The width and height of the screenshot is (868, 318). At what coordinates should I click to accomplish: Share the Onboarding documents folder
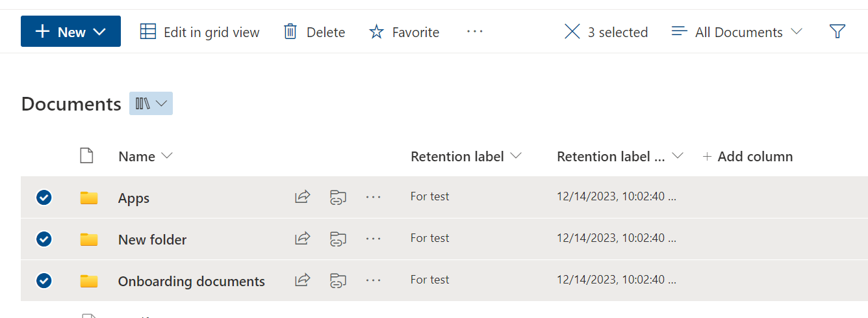(x=302, y=280)
